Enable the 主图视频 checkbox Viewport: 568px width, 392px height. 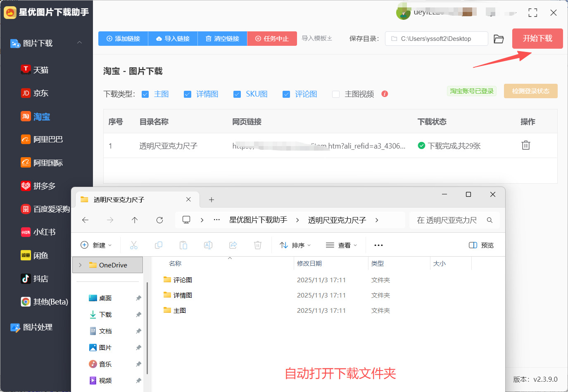336,94
